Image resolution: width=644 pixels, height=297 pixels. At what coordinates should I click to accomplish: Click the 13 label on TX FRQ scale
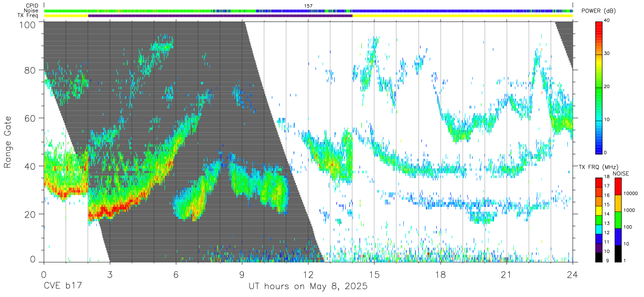tap(607, 224)
